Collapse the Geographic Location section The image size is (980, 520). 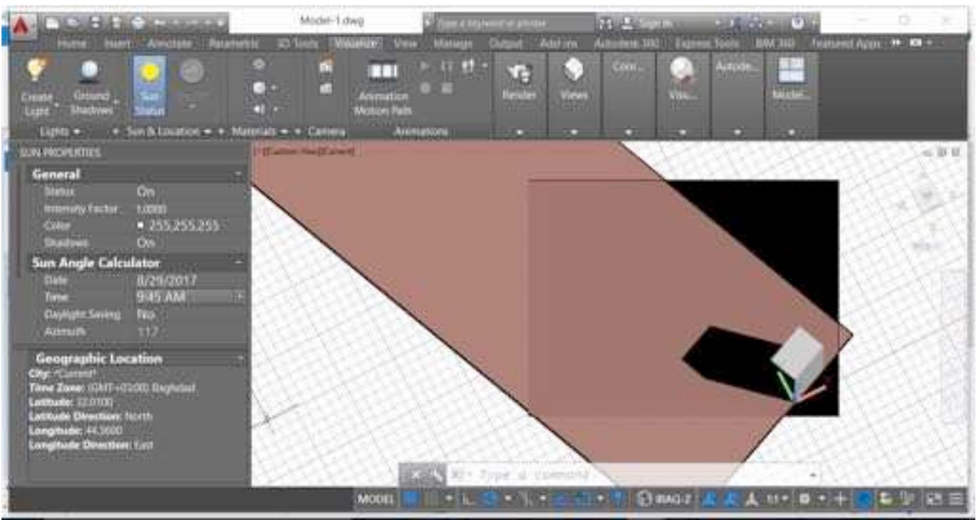point(240,358)
